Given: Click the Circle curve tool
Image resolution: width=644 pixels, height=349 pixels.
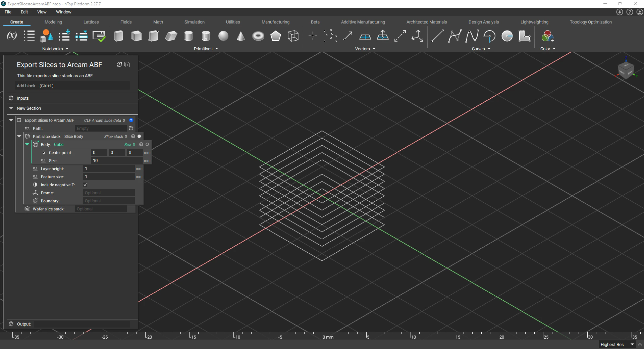Looking at the screenshot, I should [507, 36].
